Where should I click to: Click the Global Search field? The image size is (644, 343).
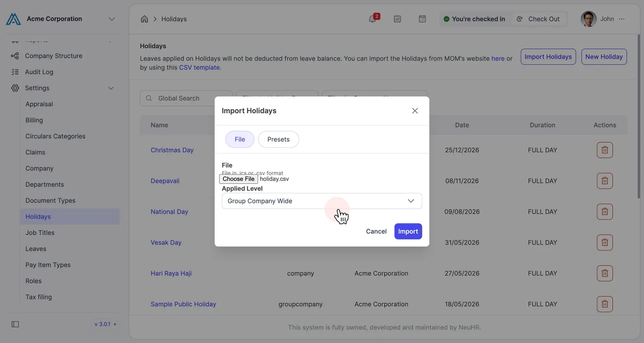coord(186,98)
